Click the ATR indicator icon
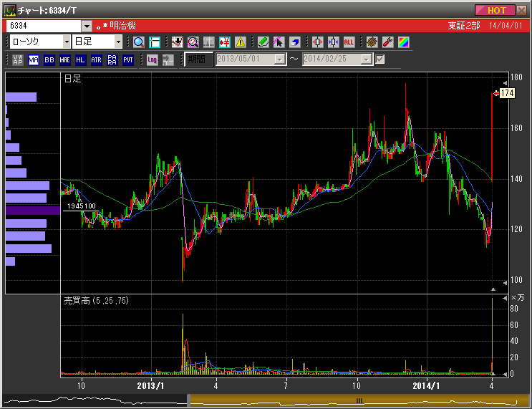Screen dimensions: 532x409 point(96,59)
